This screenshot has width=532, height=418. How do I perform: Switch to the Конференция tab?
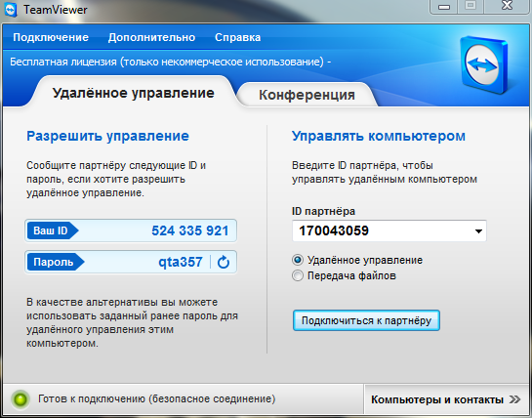click(307, 95)
